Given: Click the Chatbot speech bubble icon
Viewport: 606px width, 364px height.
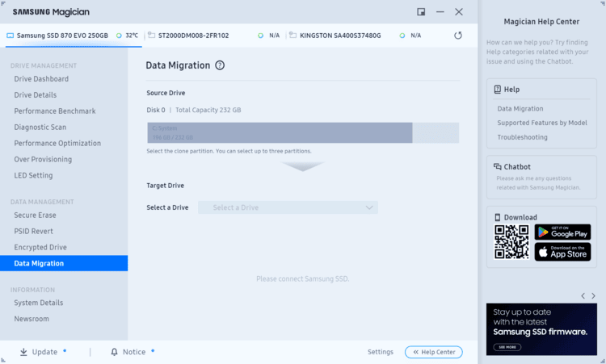Looking at the screenshot, I should 498,167.
